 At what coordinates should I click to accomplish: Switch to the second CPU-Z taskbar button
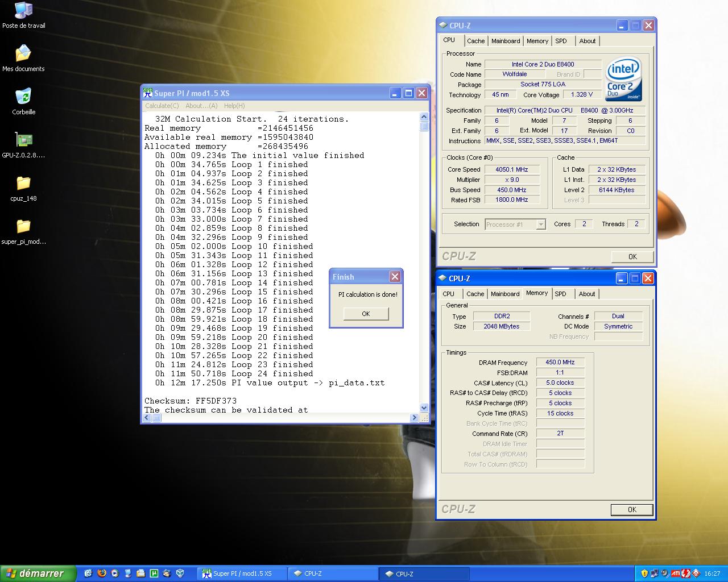pos(425,573)
